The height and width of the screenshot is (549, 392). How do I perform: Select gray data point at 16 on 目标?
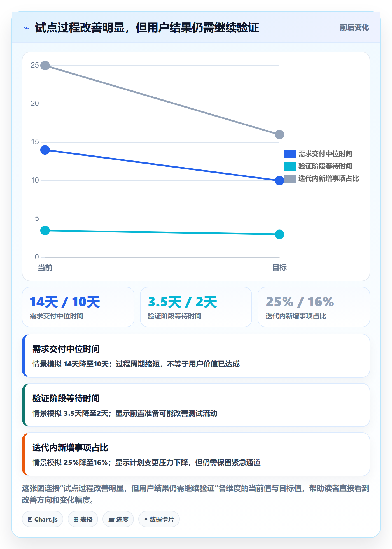coord(279,135)
